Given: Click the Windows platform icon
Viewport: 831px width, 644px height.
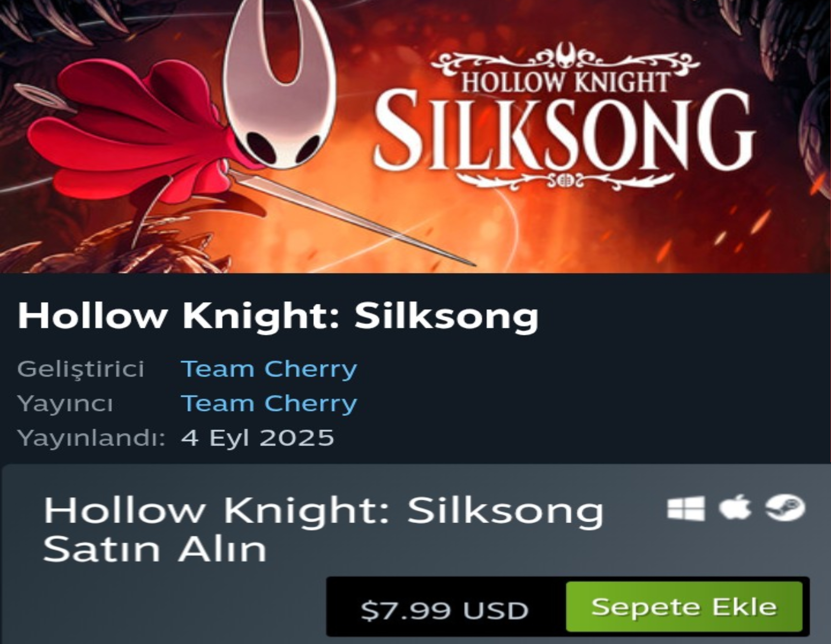Looking at the screenshot, I should point(686,508).
